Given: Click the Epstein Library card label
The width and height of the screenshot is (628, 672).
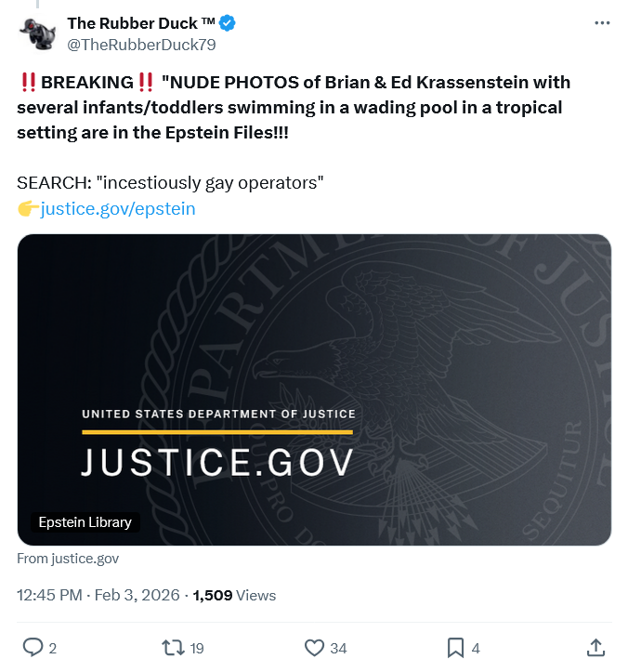Looking at the screenshot, I should point(85,522).
